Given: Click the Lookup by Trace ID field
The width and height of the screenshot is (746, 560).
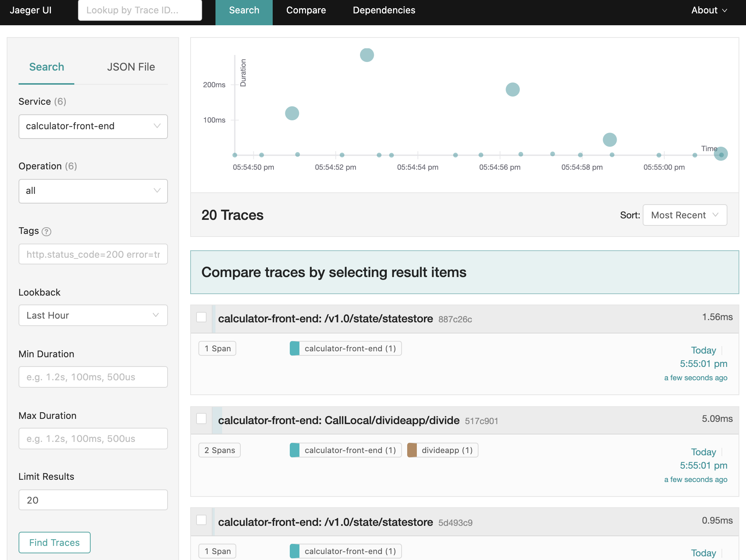Looking at the screenshot, I should pos(140,10).
